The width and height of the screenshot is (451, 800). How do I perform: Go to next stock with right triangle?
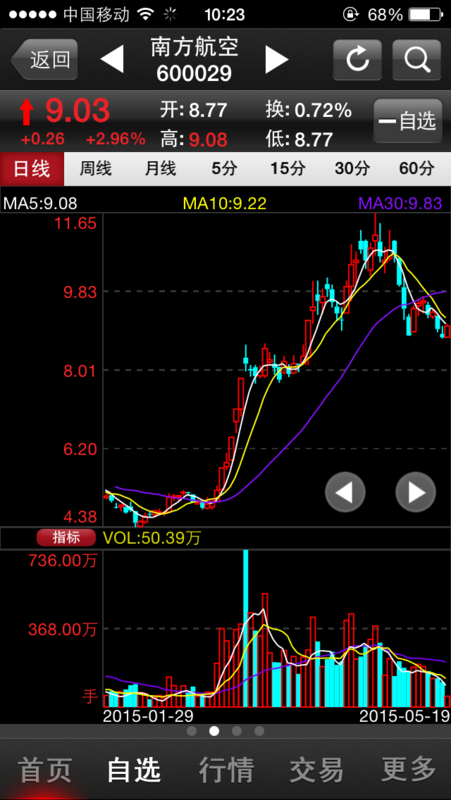[277, 59]
